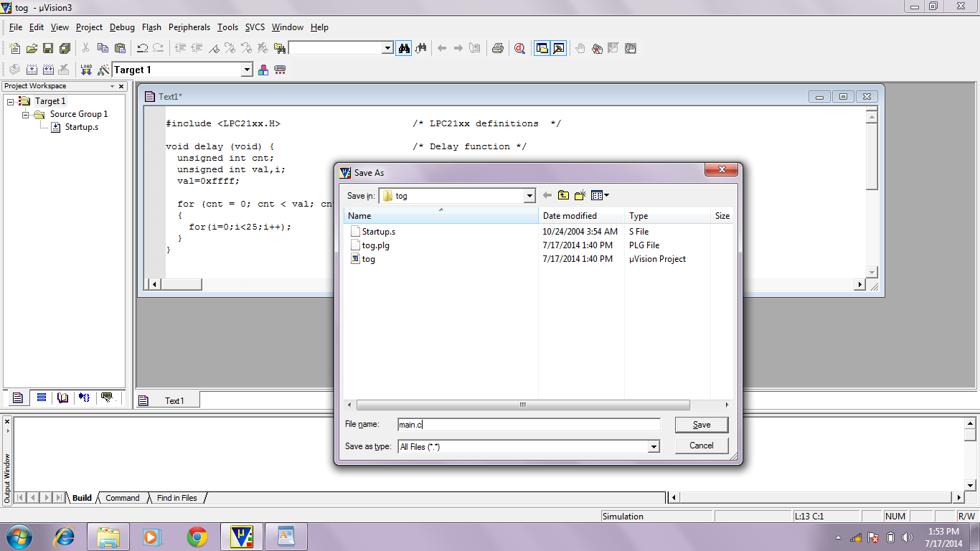
Task: Open the Project Workspace panel dropdown arrow
Action: [112, 86]
